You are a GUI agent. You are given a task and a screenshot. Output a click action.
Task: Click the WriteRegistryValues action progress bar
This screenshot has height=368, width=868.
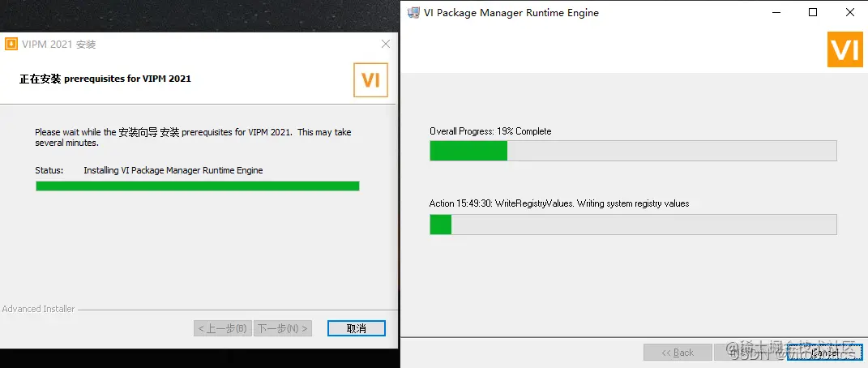click(633, 224)
